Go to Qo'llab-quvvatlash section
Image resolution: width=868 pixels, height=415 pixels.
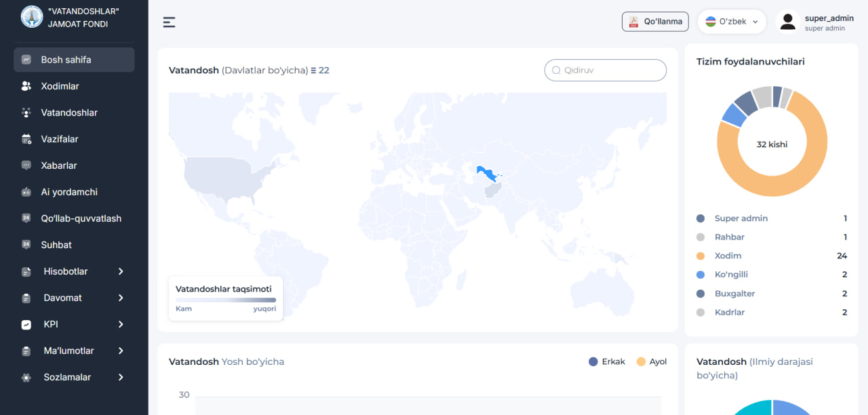(81, 218)
